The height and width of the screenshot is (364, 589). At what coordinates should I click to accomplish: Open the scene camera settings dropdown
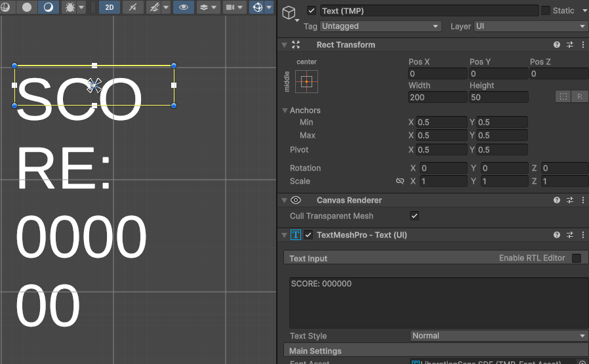coord(234,7)
